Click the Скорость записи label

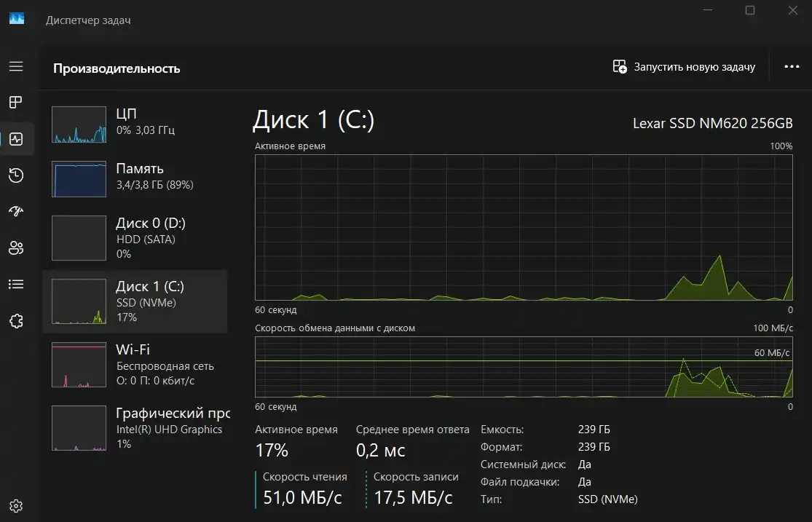416,476
